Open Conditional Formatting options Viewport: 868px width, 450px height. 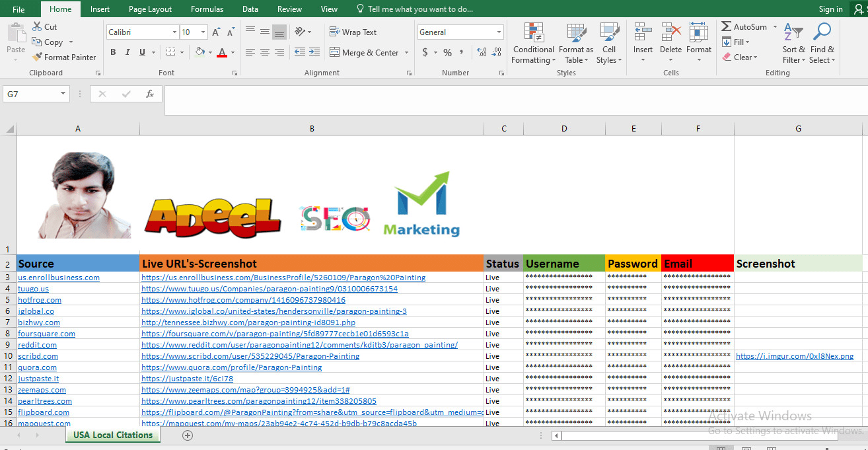click(533, 43)
